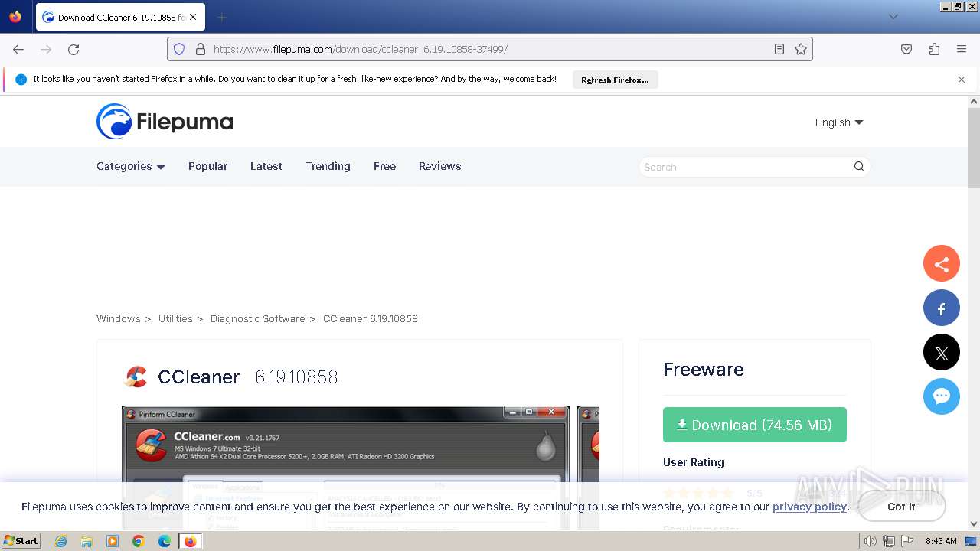Screen dimensions: 980x551
Task: Click the CCleaner 6.19.10858 breadcrumb text
Action: [x=371, y=318]
